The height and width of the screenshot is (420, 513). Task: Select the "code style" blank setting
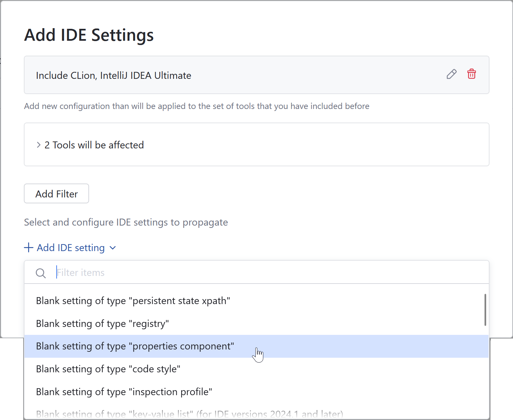[x=108, y=369]
